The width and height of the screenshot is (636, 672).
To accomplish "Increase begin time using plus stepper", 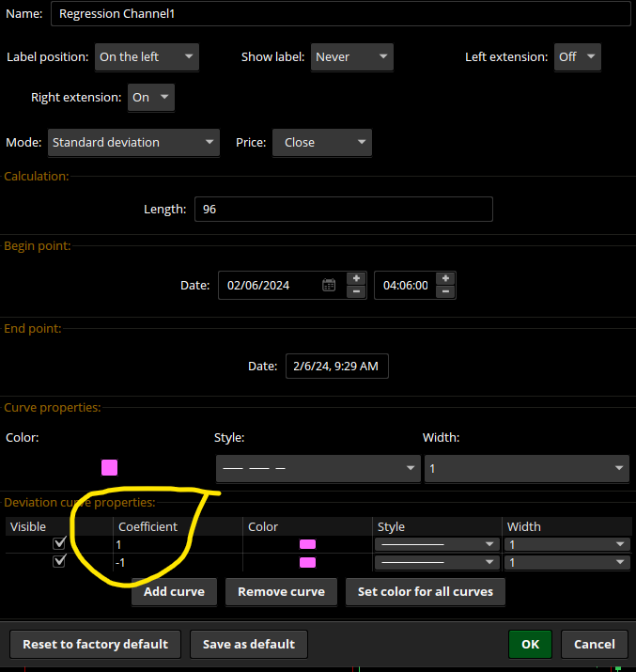I will click(446, 278).
